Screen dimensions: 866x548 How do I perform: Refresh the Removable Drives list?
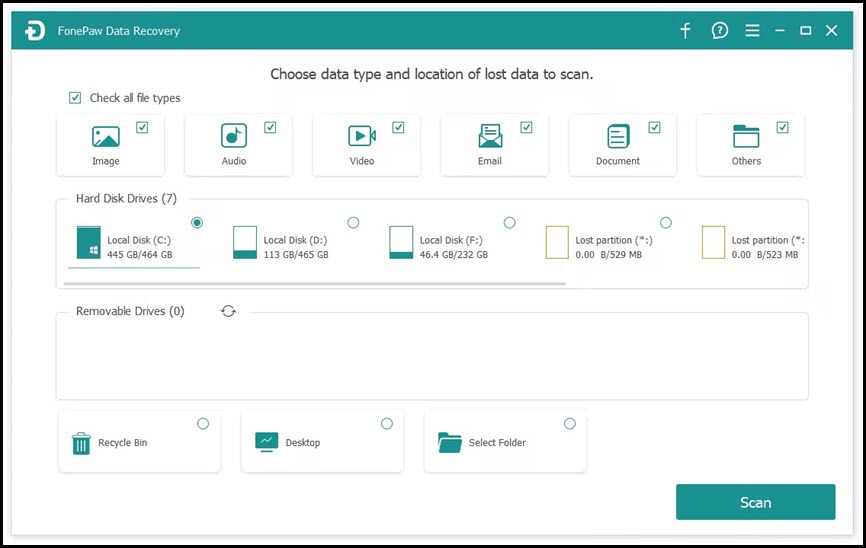click(228, 311)
